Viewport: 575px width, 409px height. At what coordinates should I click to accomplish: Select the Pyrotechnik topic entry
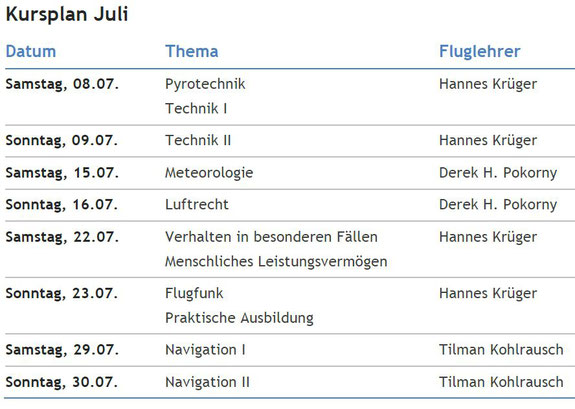[x=205, y=84]
